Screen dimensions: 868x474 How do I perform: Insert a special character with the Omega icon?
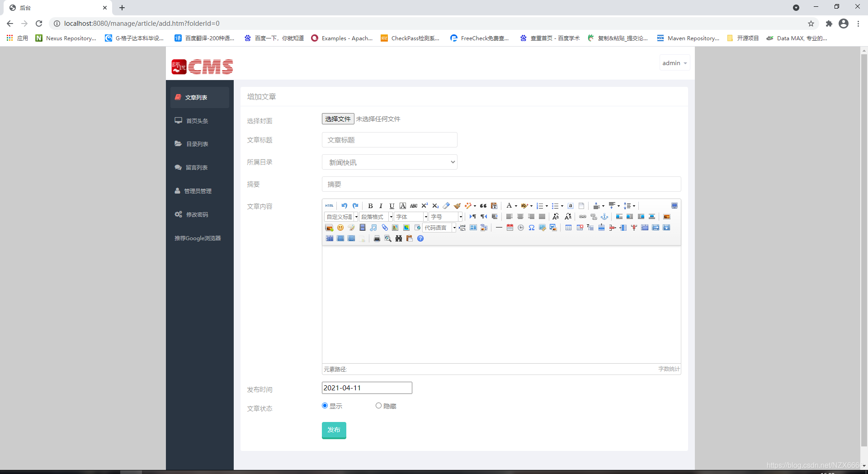pos(532,228)
